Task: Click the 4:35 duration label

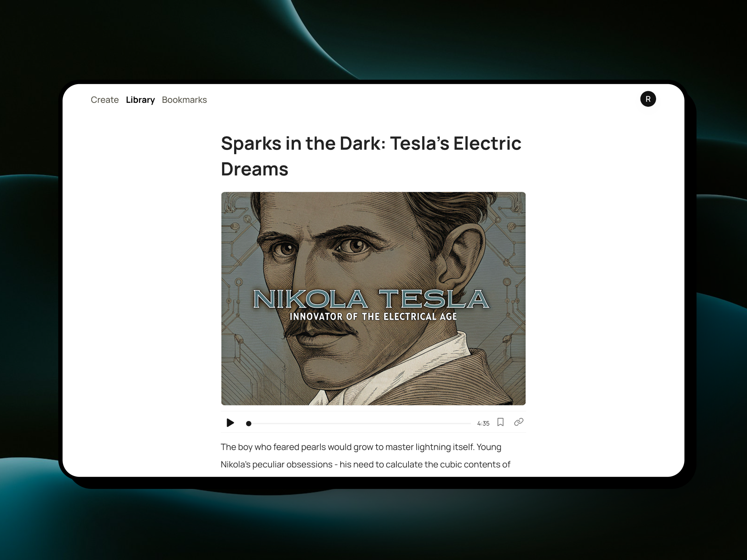Action: pyautogui.click(x=483, y=424)
